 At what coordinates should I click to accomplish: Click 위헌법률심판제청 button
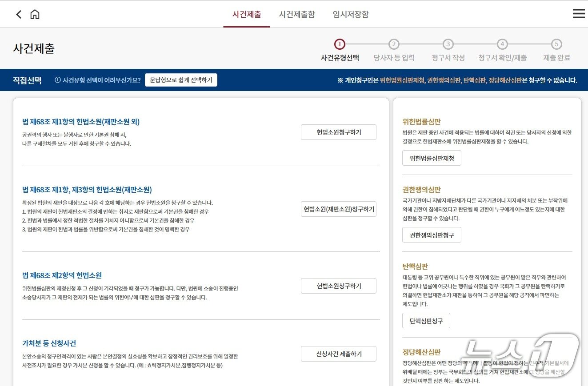click(x=432, y=158)
